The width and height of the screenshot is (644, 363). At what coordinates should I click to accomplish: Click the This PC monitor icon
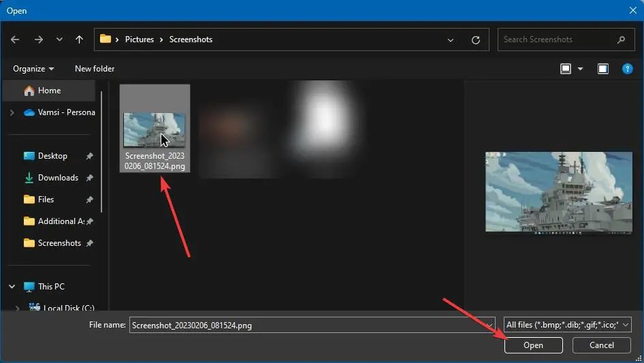[x=29, y=287]
